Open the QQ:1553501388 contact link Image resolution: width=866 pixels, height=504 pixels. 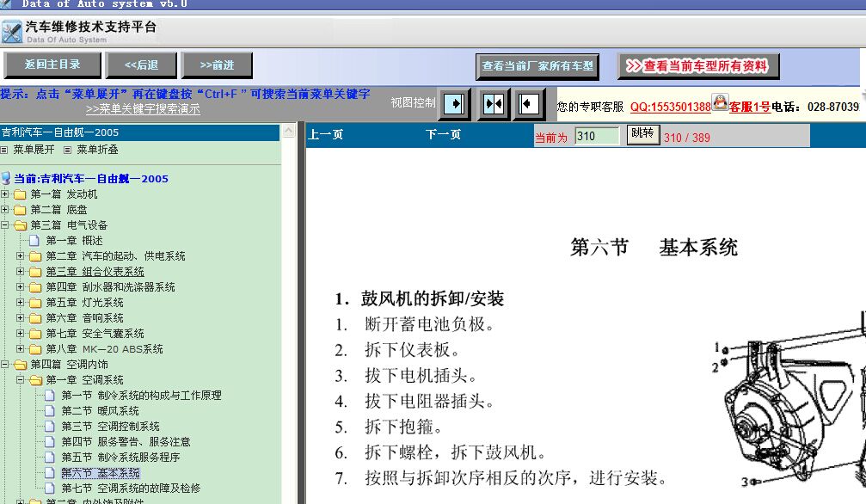coord(671,107)
